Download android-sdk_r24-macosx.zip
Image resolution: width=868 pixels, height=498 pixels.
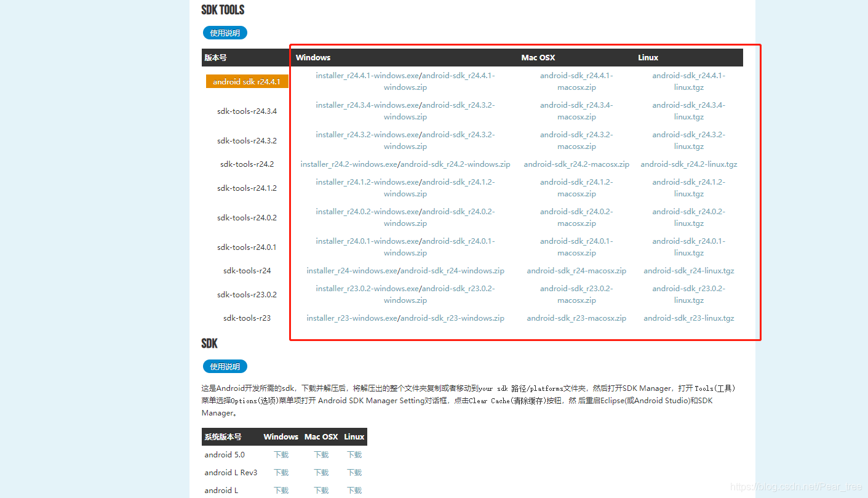pyautogui.click(x=577, y=270)
